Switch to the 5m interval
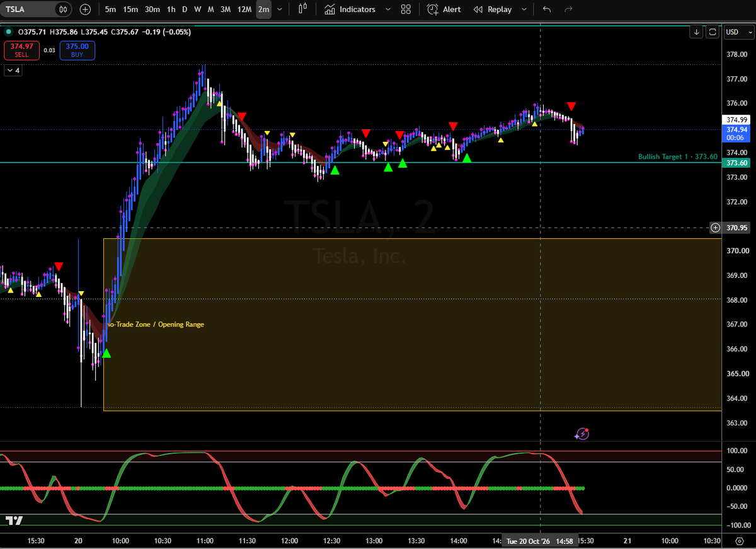The image size is (756, 549). point(110,9)
